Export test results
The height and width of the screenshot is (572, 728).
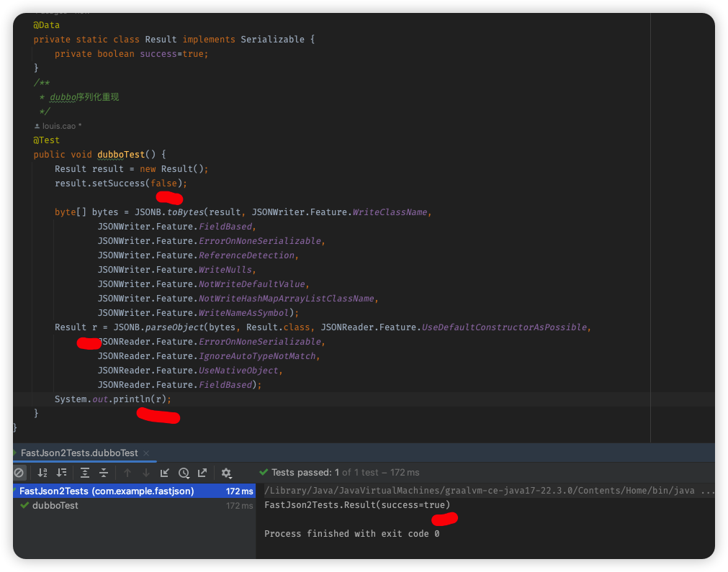[x=202, y=472]
